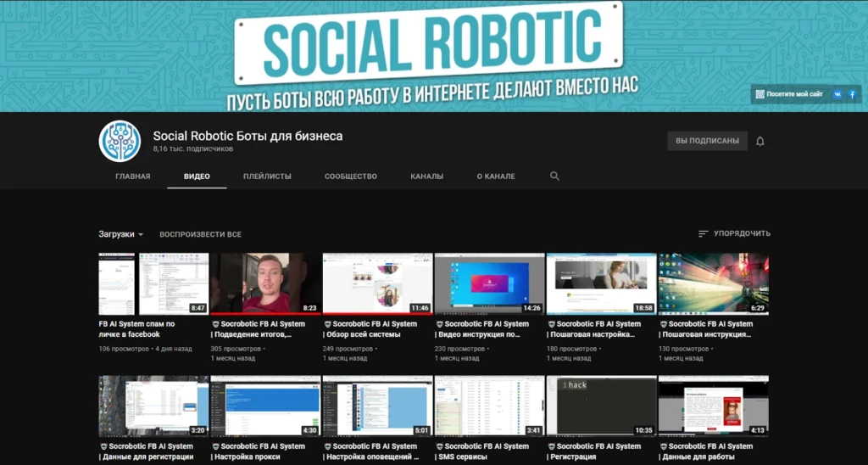This screenshot has width=868, height=465.
Task: Click title Настройка прокси
Action: (258, 451)
